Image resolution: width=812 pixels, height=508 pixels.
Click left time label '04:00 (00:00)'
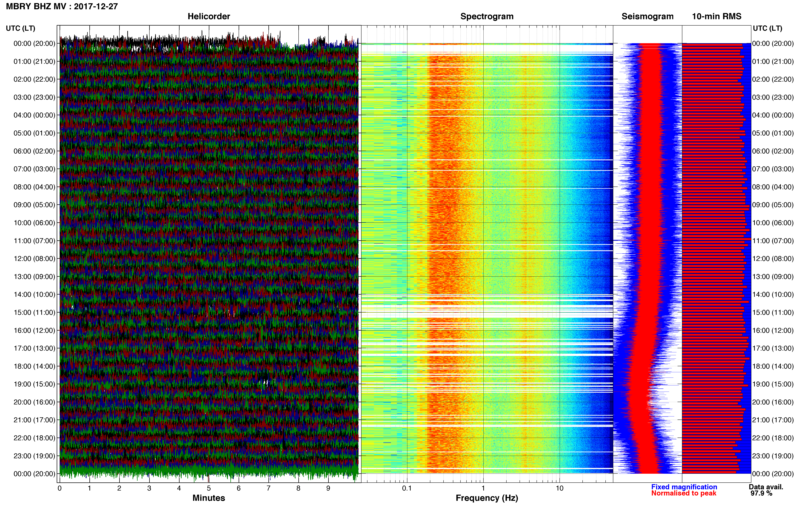click(34, 115)
